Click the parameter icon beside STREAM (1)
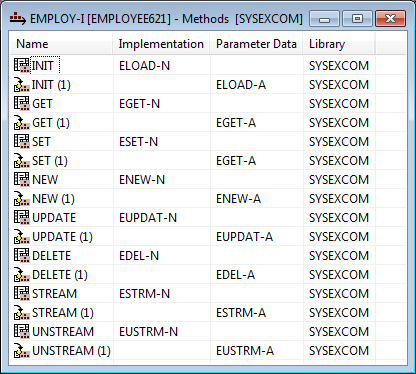This screenshot has width=416, height=374. click(x=22, y=313)
